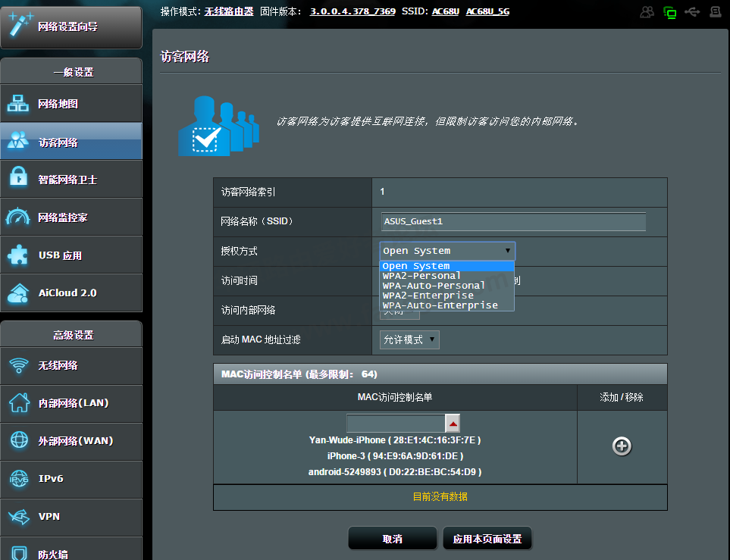Click the guest network illustration image
The image size is (730, 560).
click(218, 126)
